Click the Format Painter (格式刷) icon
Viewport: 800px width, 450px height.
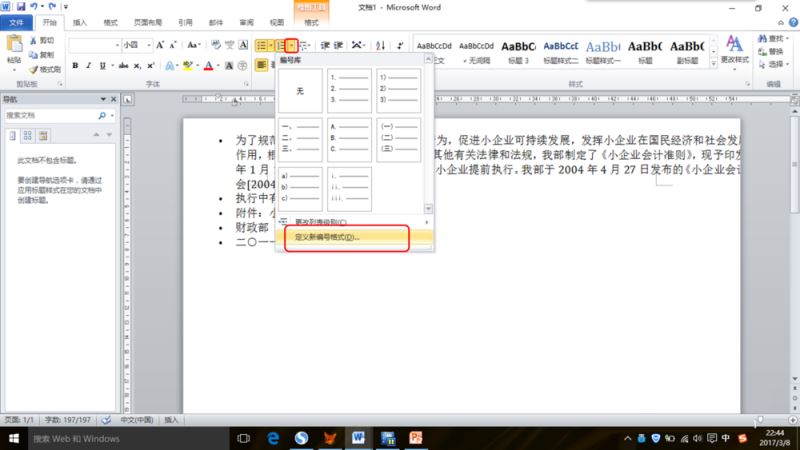[45, 70]
